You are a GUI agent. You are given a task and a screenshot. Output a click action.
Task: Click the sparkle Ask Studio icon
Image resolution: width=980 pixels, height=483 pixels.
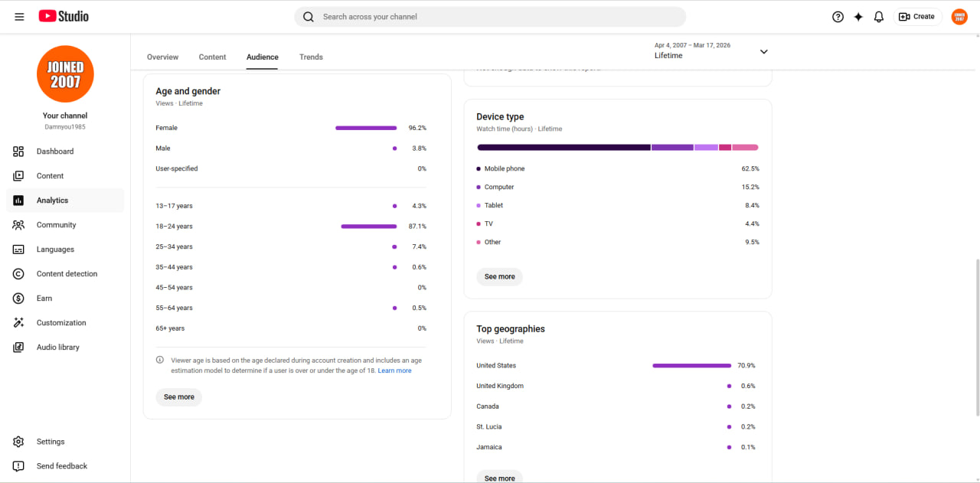point(858,17)
